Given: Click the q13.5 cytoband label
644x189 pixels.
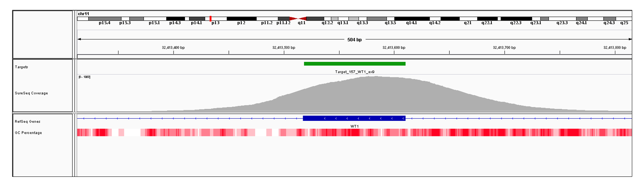Looking at the screenshot, I should tap(390, 23).
